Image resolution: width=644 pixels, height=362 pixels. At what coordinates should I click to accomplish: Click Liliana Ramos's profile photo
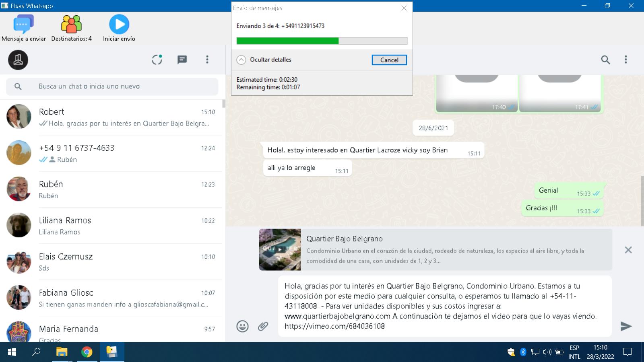tap(19, 225)
